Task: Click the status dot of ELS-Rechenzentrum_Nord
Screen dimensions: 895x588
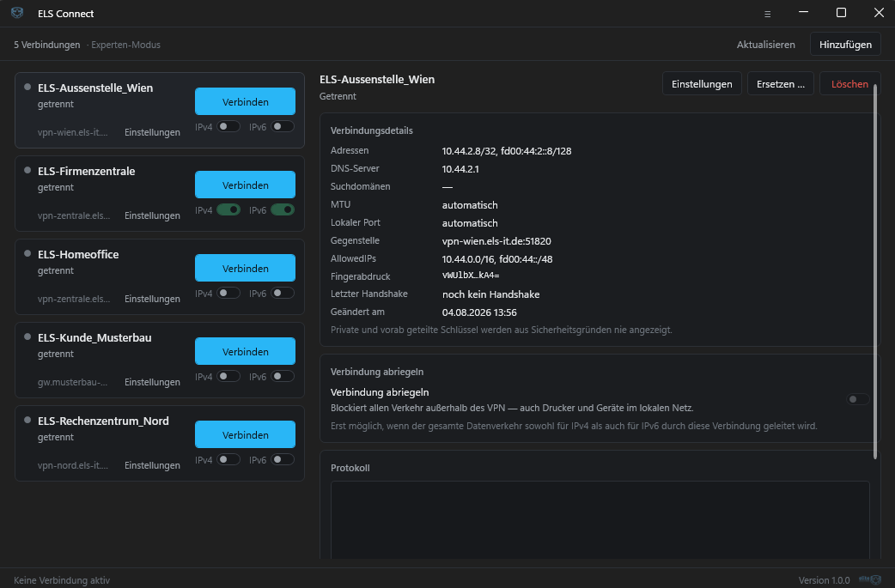Action: point(27,421)
